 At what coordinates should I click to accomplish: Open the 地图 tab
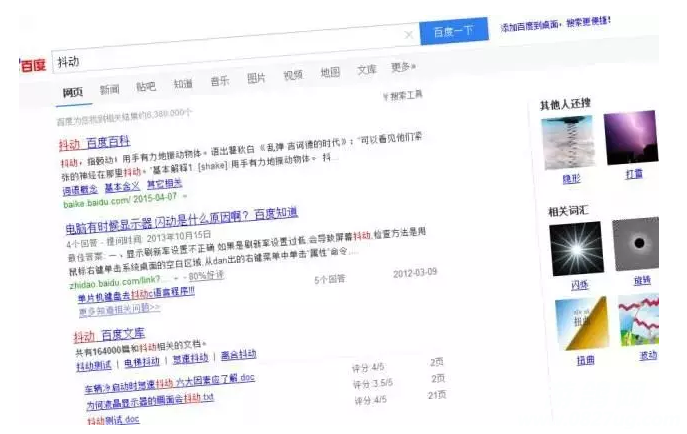[x=330, y=72]
